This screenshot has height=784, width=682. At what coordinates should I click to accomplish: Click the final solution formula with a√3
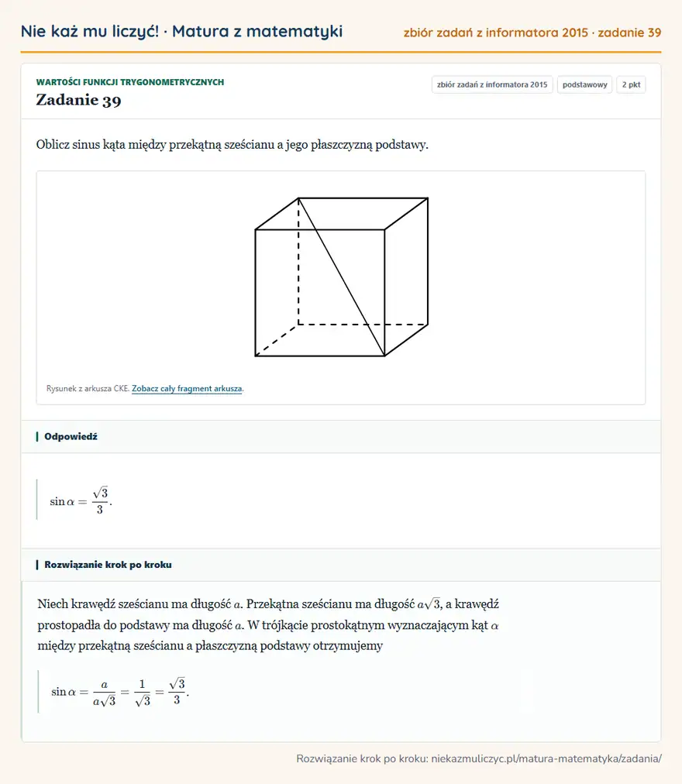pos(119,692)
